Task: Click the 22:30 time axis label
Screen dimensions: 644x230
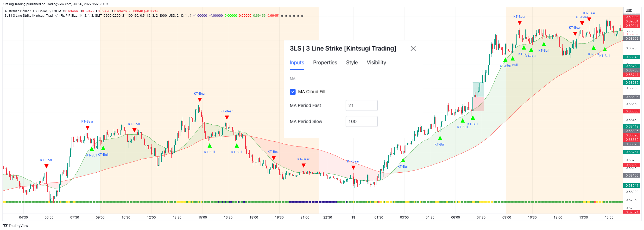Action: coord(327,217)
